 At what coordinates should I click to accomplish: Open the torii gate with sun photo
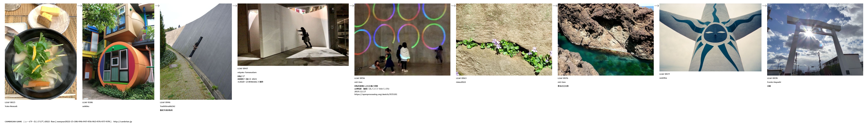pos(815,40)
